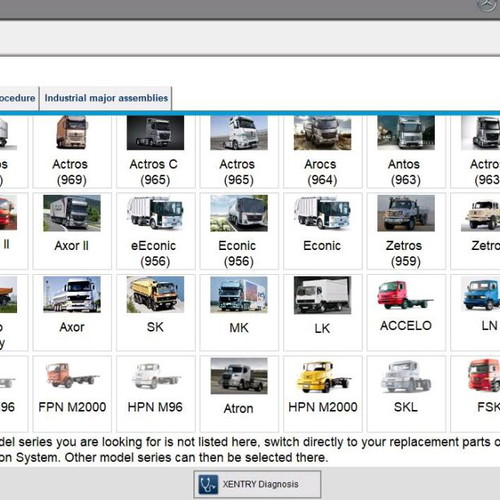Click the 'Zetros (959)' label text
The width and height of the screenshot is (500, 500).
point(405,253)
